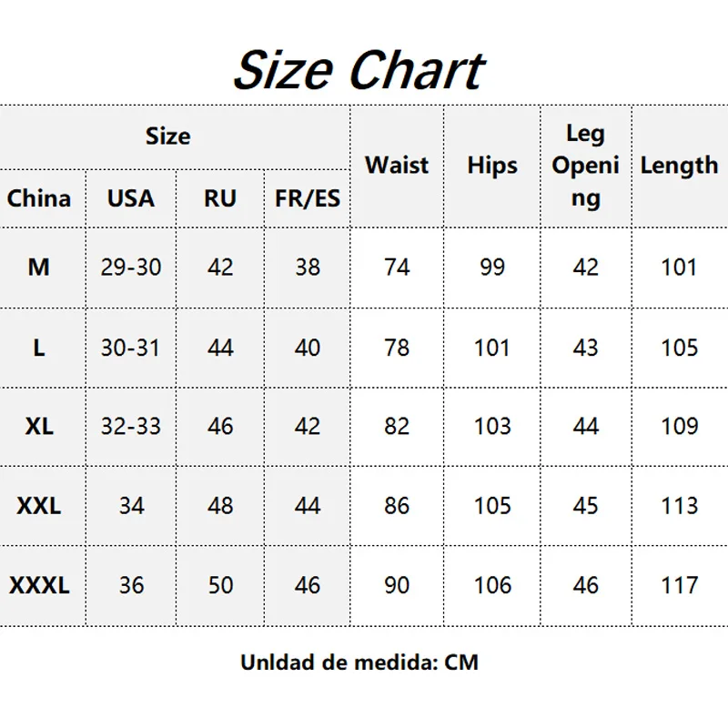Select the length value 113 cell
The width and height of the screenshot is (728, 728).
679,506
